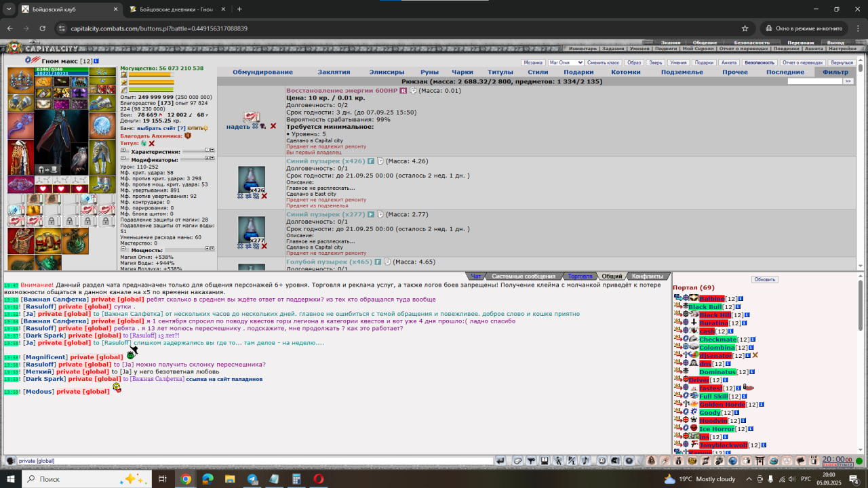Open Windows File Explorer from taskbar
The image size is (868, 488).
coord(230,479)
